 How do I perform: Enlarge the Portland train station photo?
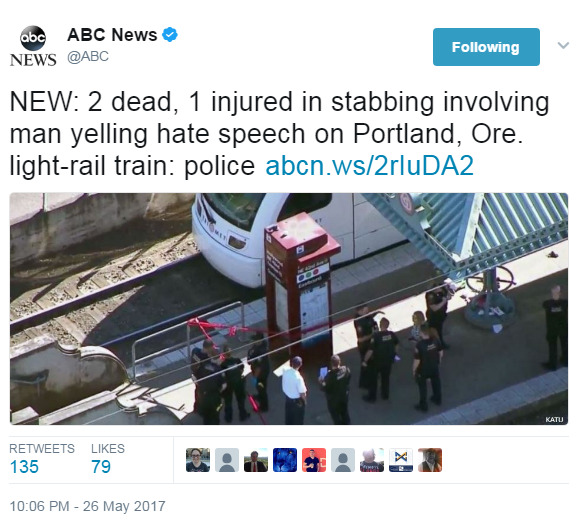(x=289, y=309)
